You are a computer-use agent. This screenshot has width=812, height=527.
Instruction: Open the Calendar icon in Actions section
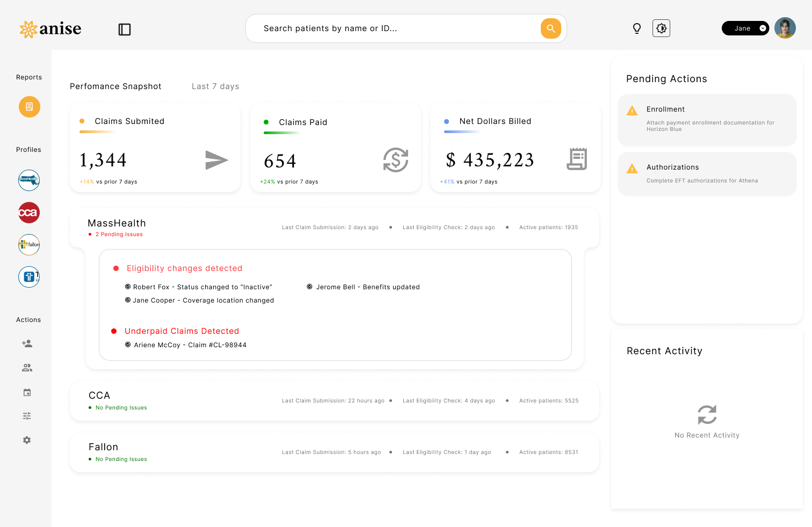click(27, 392)
